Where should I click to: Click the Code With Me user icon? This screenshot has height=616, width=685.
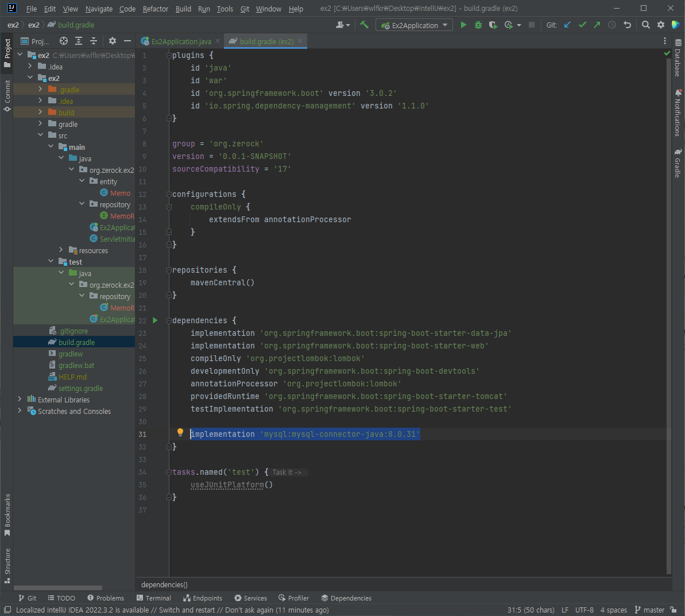click(342, 25)
